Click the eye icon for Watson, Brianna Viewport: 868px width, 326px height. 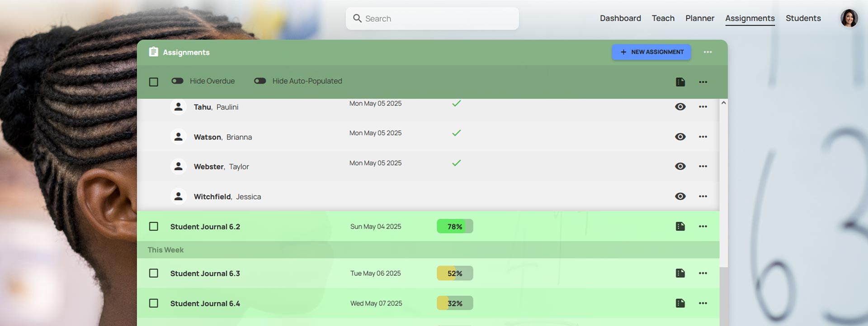click(680, 137)
